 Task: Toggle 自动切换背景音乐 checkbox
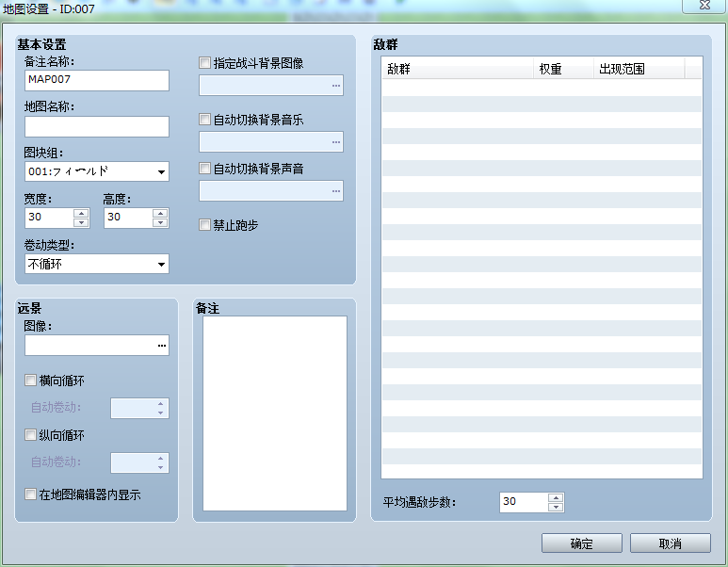tap(204, 120)
